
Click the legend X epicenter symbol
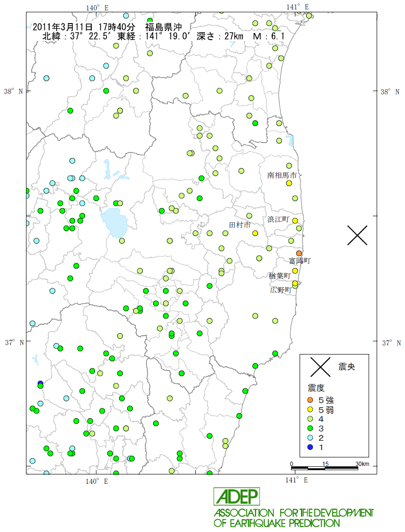coord(320,367)
